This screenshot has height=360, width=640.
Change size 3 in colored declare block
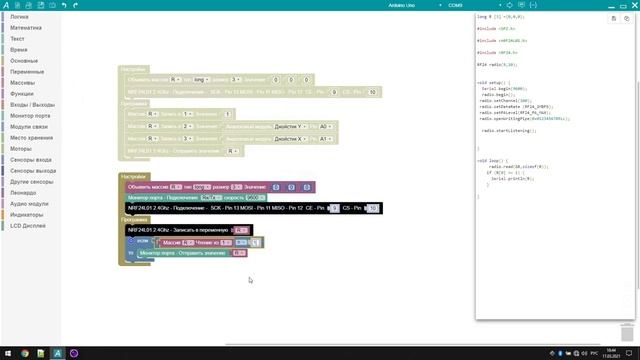[236, 187]
